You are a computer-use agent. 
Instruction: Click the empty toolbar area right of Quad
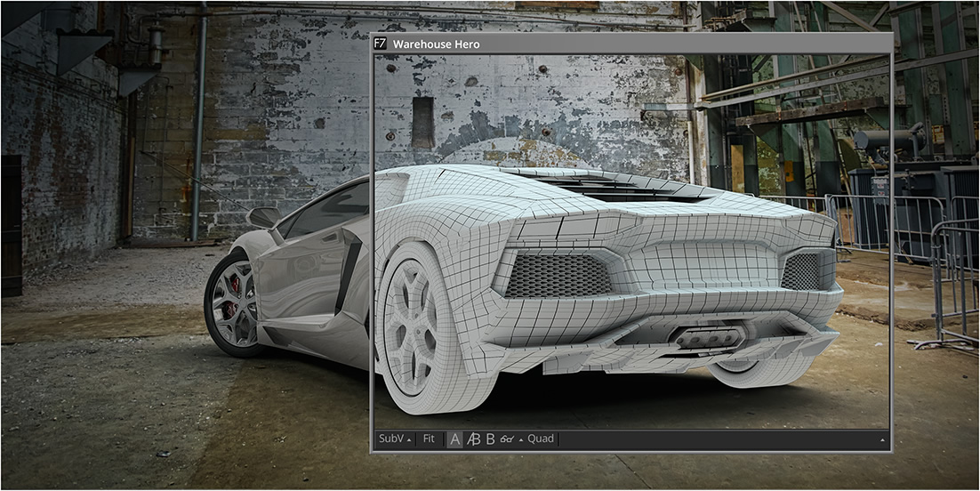coord(711,439)
